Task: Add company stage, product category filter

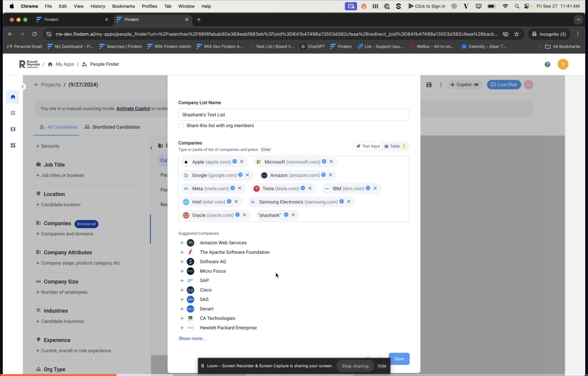Action: 78,263
